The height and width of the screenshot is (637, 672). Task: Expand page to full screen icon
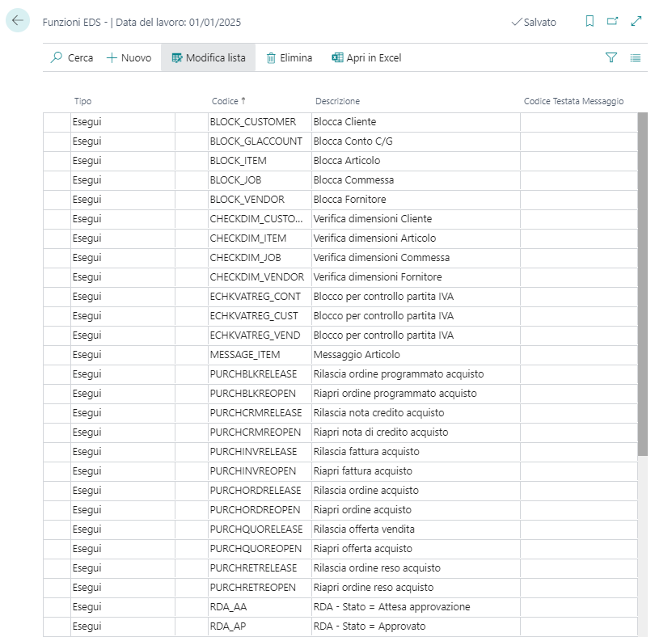(x=636, y=22)
